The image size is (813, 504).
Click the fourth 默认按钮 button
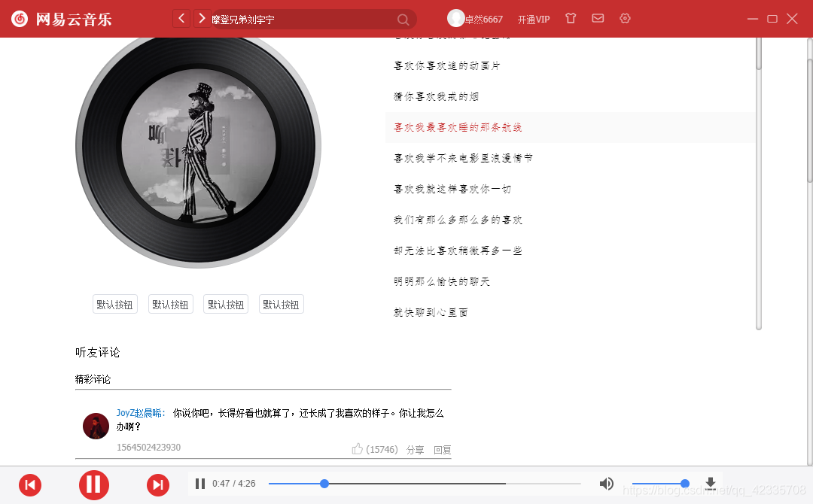281,304
